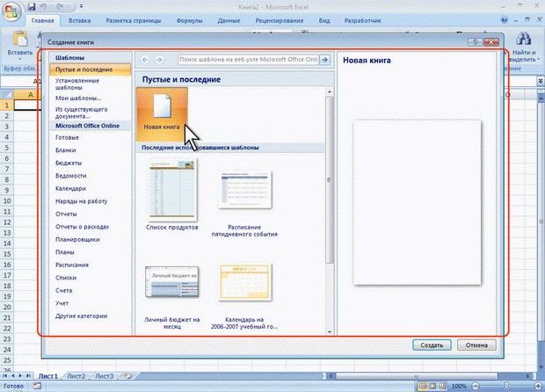Click the Select All corner of the worksheet
This screenshot has width=545, height=392.
[x=7, y=95]
